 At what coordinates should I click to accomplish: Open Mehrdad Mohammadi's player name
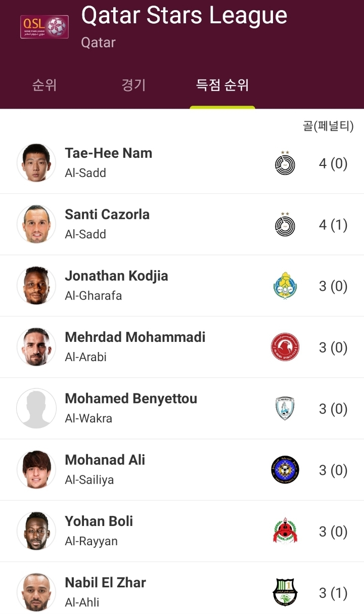135,337
